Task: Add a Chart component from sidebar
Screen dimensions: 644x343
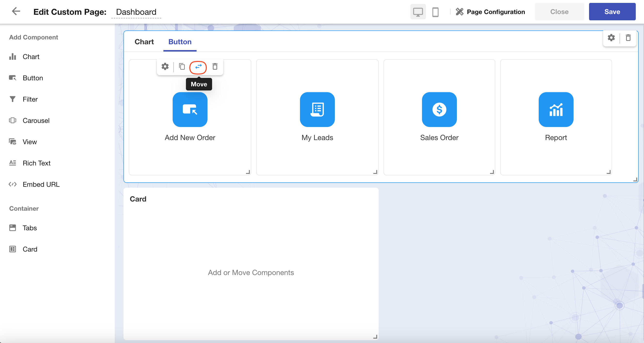Action: [x=24, y=57]
